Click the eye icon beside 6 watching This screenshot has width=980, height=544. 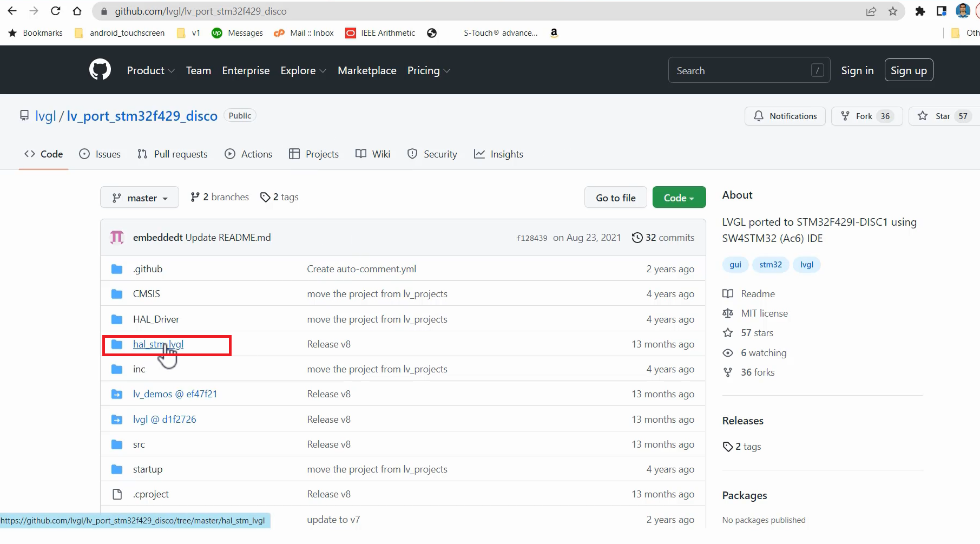point(728,353)
